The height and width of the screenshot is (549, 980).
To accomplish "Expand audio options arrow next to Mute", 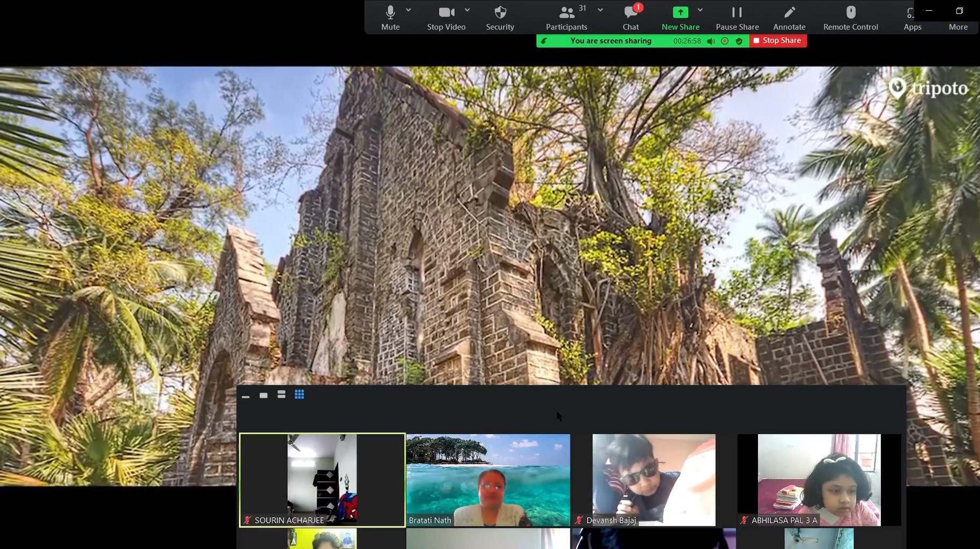I will [x=409, y=10].
